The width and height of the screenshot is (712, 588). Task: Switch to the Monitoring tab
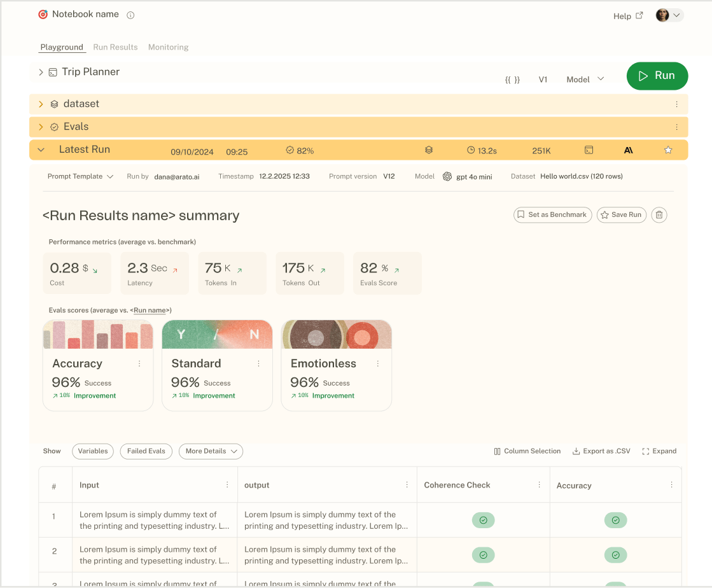coord(168,46)
